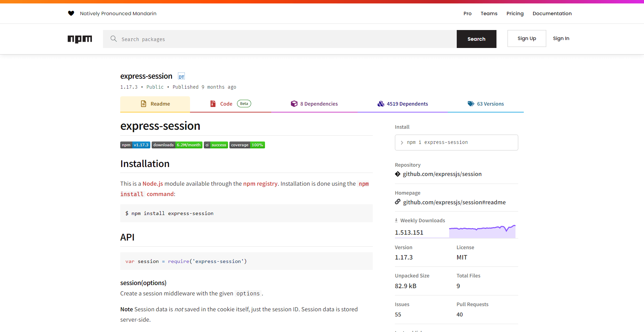Click the Dependents cubes icon

point(381,104)
